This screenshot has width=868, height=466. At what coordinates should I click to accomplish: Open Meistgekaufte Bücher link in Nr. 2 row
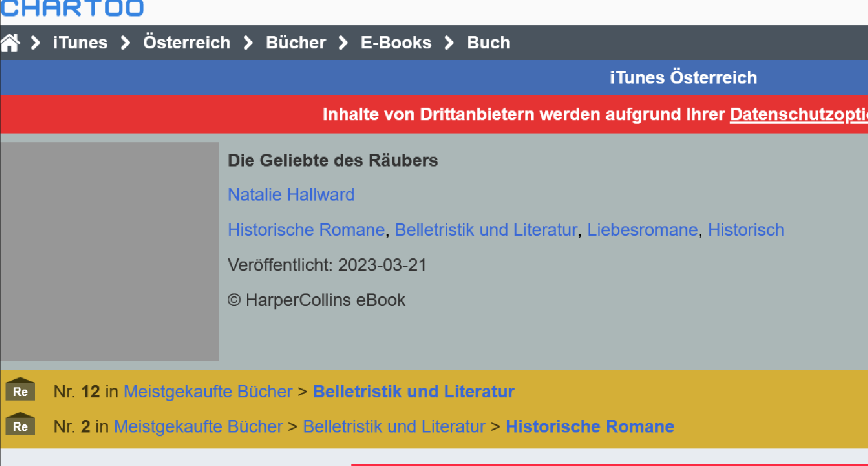(198, 426)
